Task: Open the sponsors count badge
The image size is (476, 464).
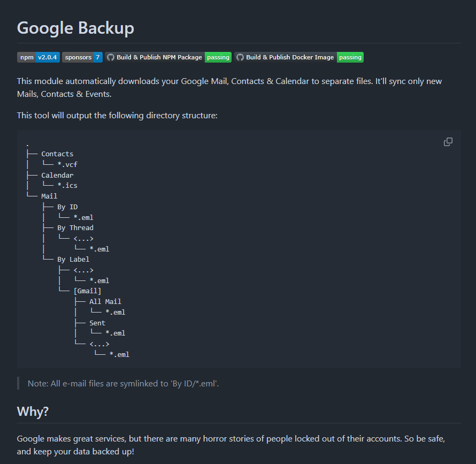Action: coord(82,57)
